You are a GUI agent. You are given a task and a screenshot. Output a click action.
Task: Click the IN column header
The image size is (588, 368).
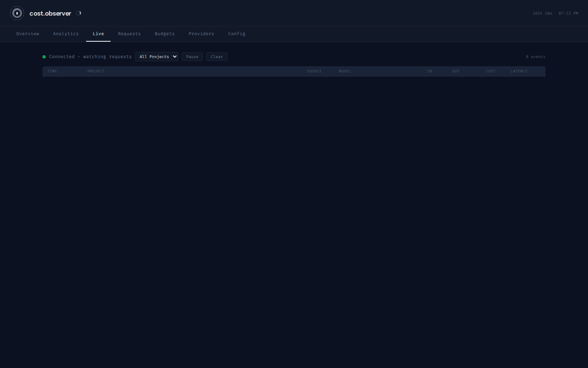pyautogui.click(x=430, y=71)
